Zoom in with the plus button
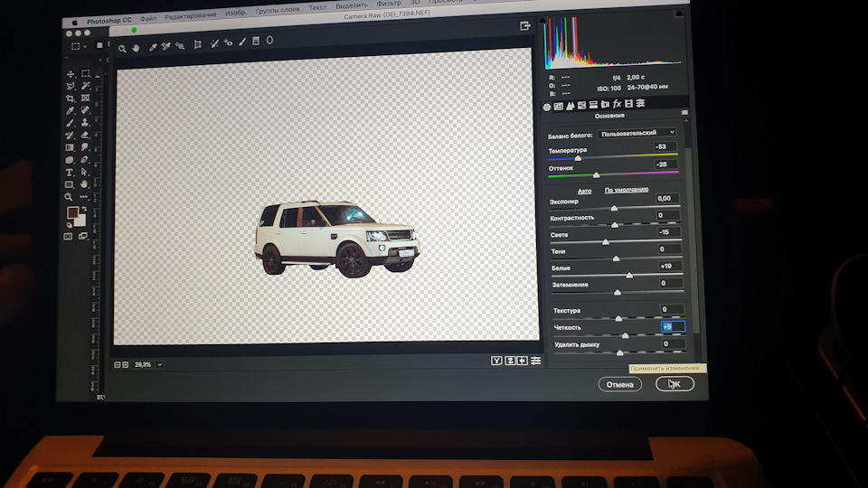 125,365
